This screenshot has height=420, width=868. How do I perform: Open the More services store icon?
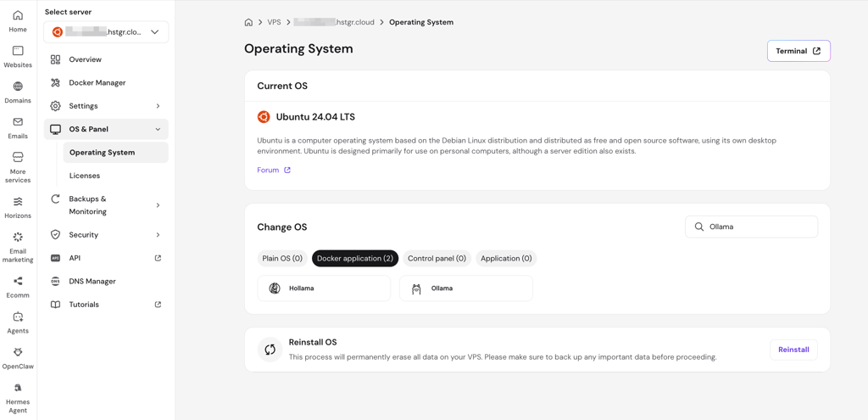[18, 157]
